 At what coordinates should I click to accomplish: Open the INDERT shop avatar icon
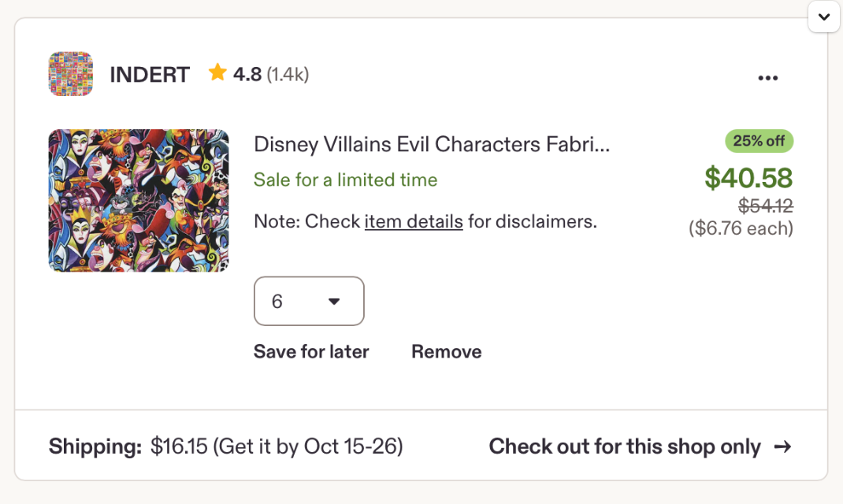click(x=70, y=73)
